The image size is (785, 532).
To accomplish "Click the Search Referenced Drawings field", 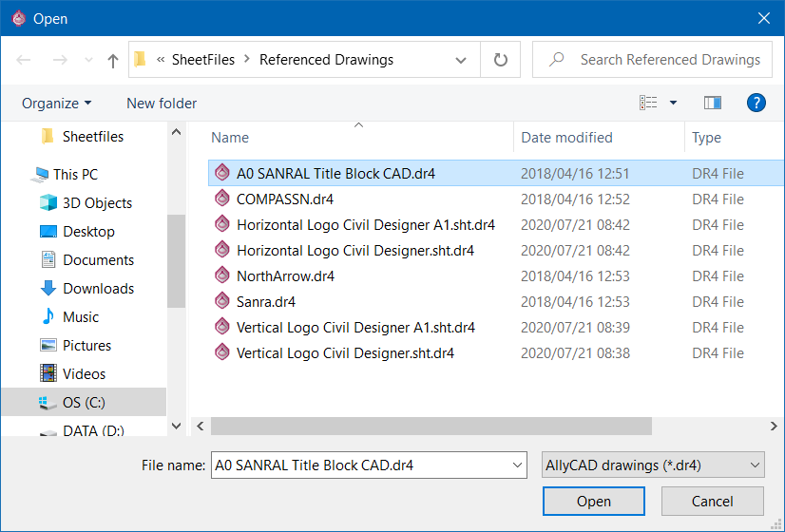I will click(x=670, y=60).
